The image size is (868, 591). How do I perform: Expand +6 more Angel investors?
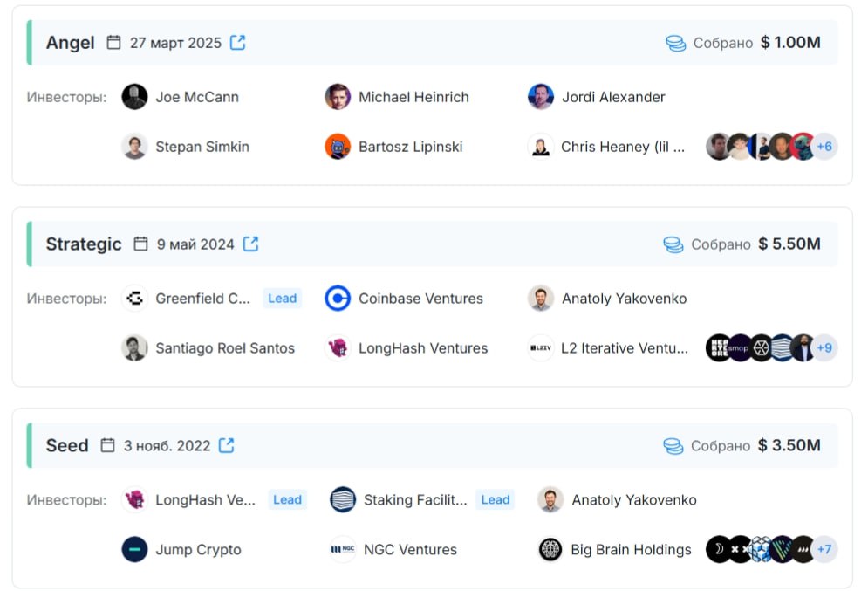[824, 147]
